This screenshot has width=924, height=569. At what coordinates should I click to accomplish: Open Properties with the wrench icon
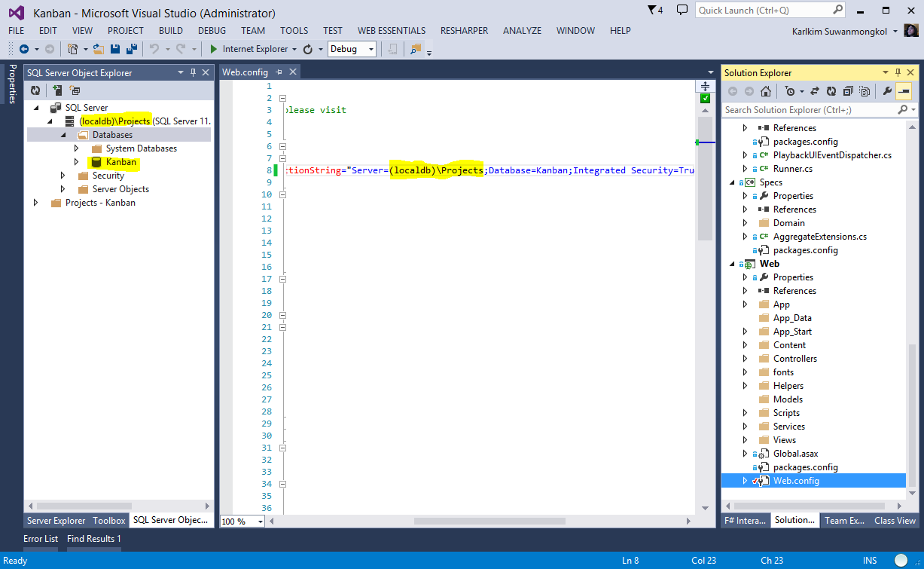coord(887,91)
